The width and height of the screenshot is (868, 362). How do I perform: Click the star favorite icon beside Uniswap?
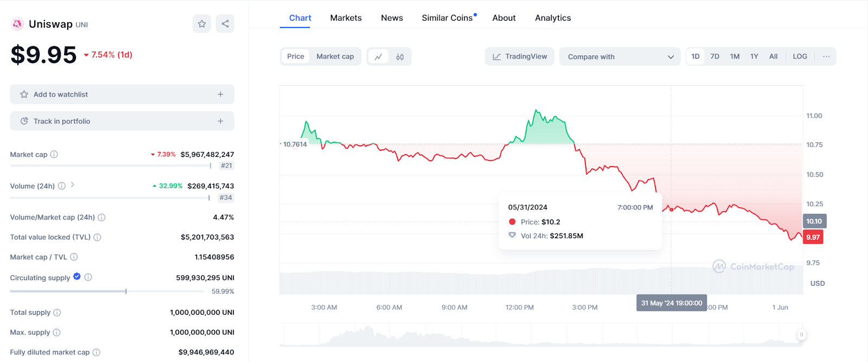click(202, 23)
